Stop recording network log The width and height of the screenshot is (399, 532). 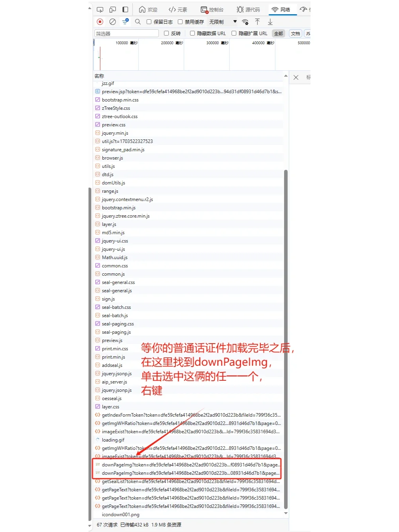100,22
